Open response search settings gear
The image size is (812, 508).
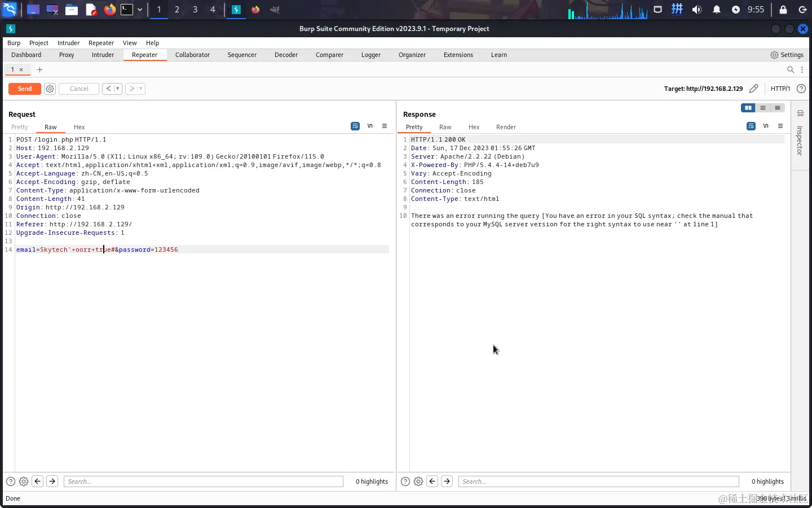418,481
